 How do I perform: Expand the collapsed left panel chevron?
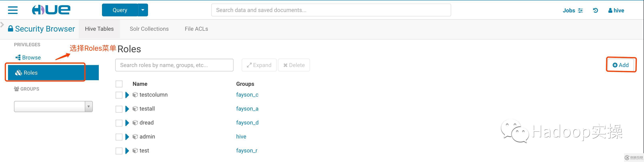pyautogui.click(x=2, y=24)
